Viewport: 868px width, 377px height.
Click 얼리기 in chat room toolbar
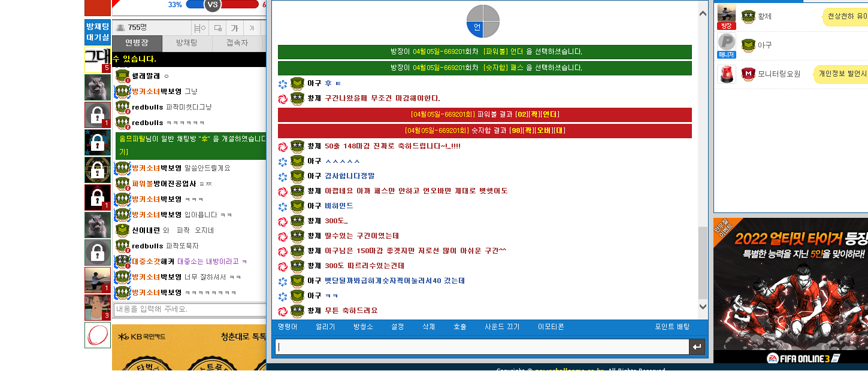click(x=325, y=327)
